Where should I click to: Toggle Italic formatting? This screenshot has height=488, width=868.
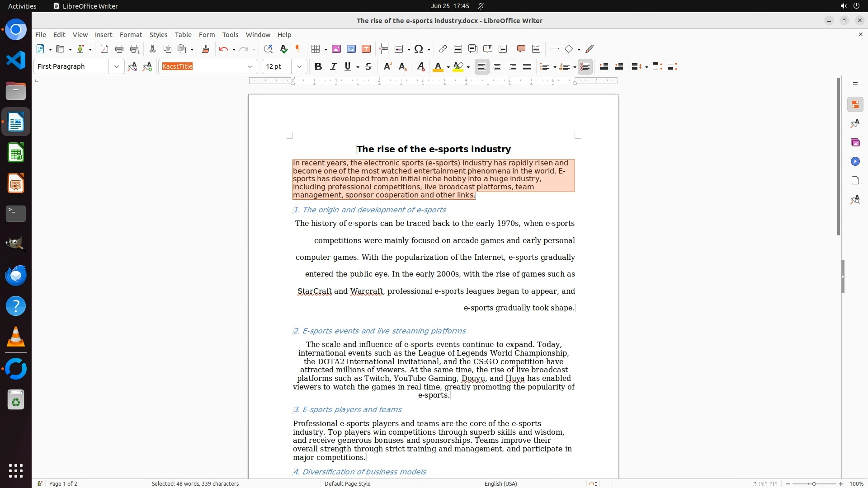[x=333, y=66]
